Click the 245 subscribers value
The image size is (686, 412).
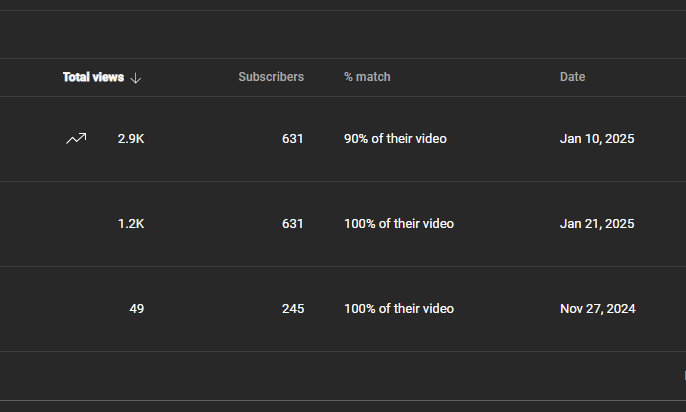293,309
